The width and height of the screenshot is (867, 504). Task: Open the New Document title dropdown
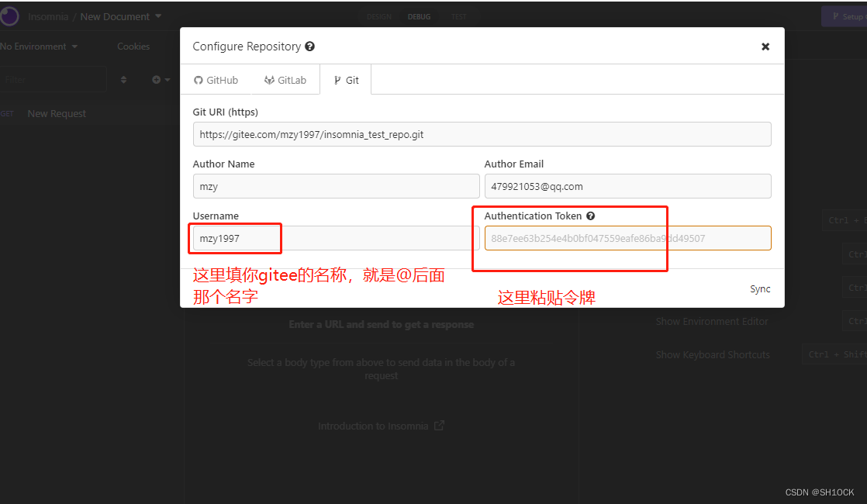click(x=158, y=16)
